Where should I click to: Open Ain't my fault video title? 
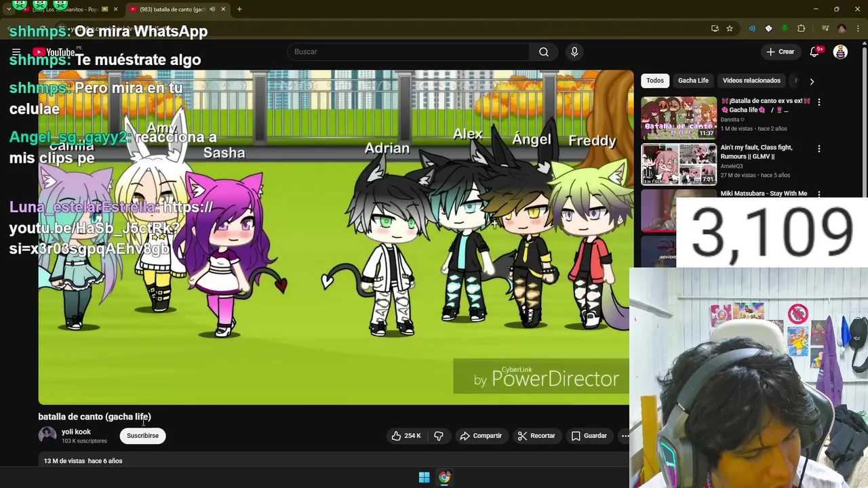point(757,152)
